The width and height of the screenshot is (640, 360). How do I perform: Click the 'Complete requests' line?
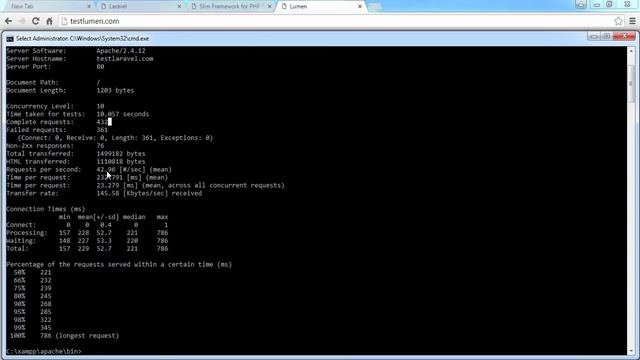[x=58, y=122]
